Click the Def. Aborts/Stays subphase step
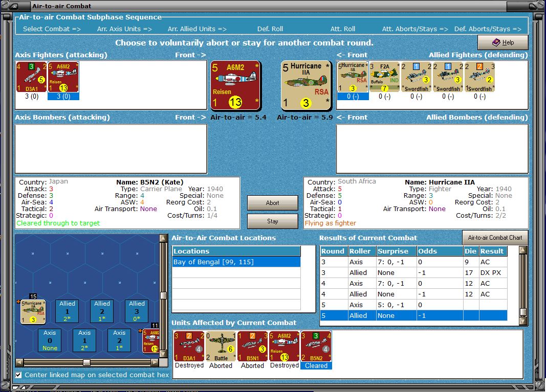This screenshot has width=546, height=392. point(488,29)
